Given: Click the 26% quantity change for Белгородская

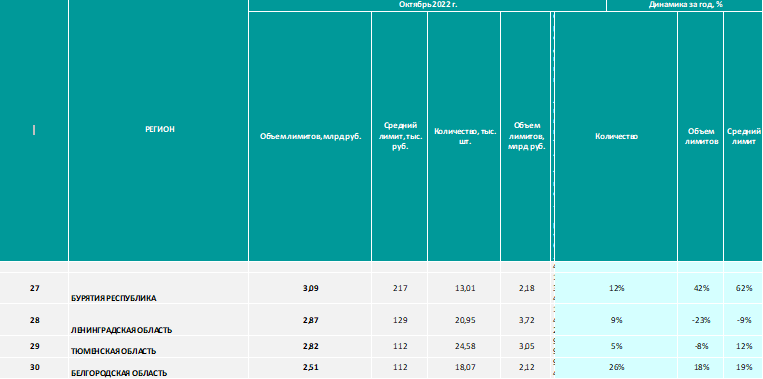Looking at the screenshot, I should [x=616, y=368].
